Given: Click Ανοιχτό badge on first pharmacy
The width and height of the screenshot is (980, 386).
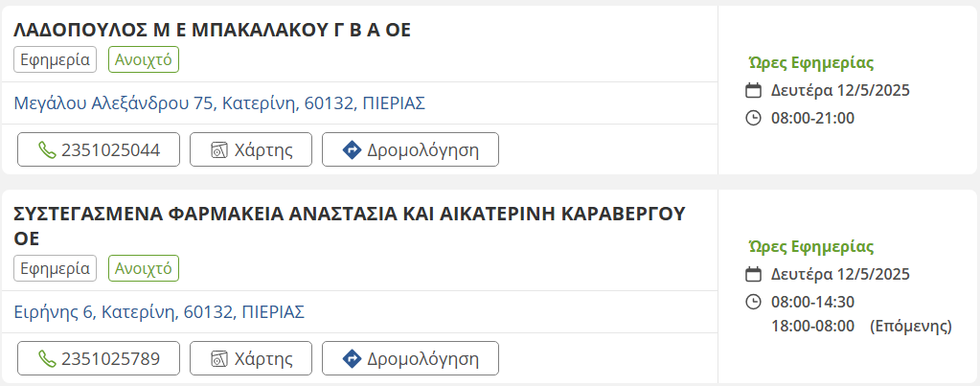Looking at the screenshot, I should tap(144, 59).
